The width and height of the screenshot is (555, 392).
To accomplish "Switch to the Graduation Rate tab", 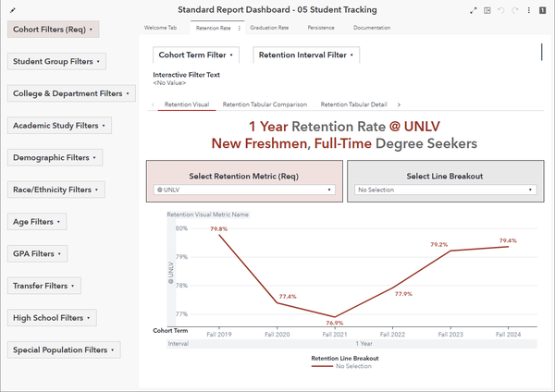I will [x=269, y=28].
